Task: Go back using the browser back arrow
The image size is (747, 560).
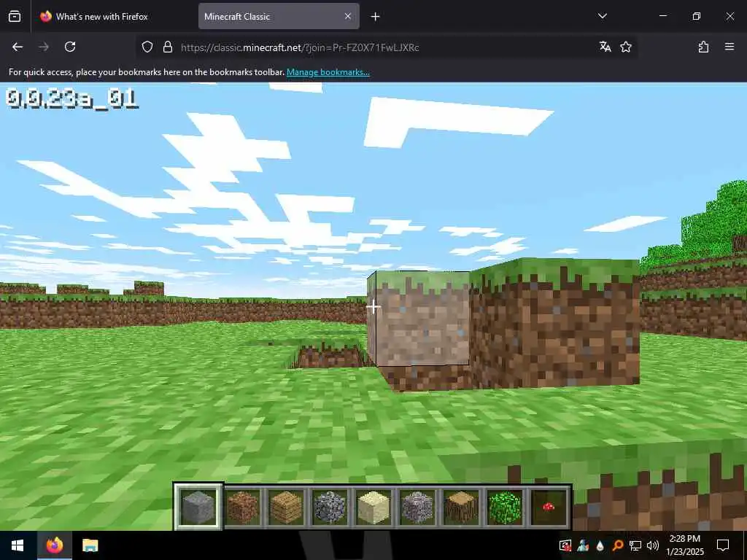Action: pos(18,47)
